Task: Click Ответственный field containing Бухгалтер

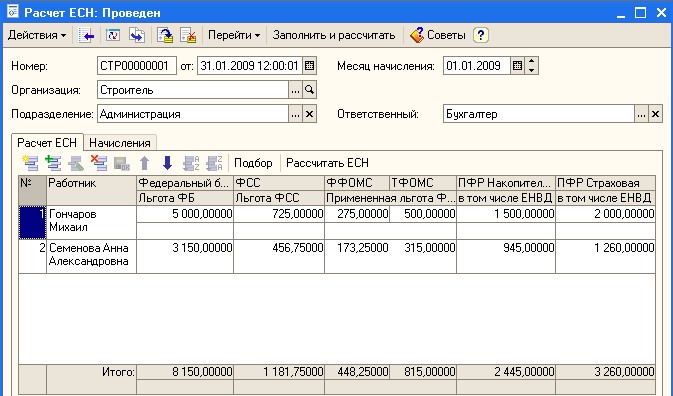Action: coord(539,114)
